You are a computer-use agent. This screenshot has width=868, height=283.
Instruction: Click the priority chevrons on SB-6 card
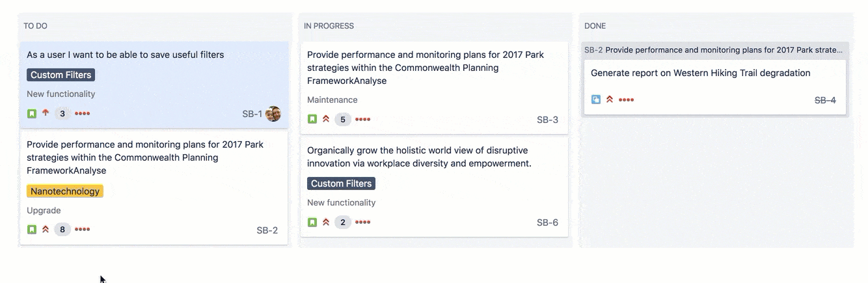click(326, 222)
